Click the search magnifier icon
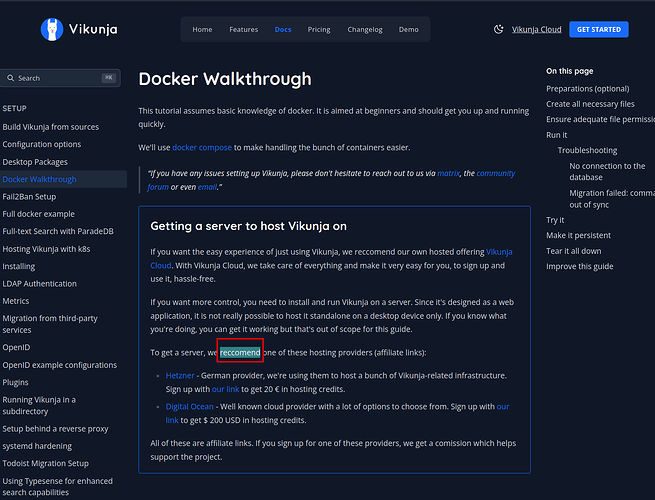 point(10,78)
